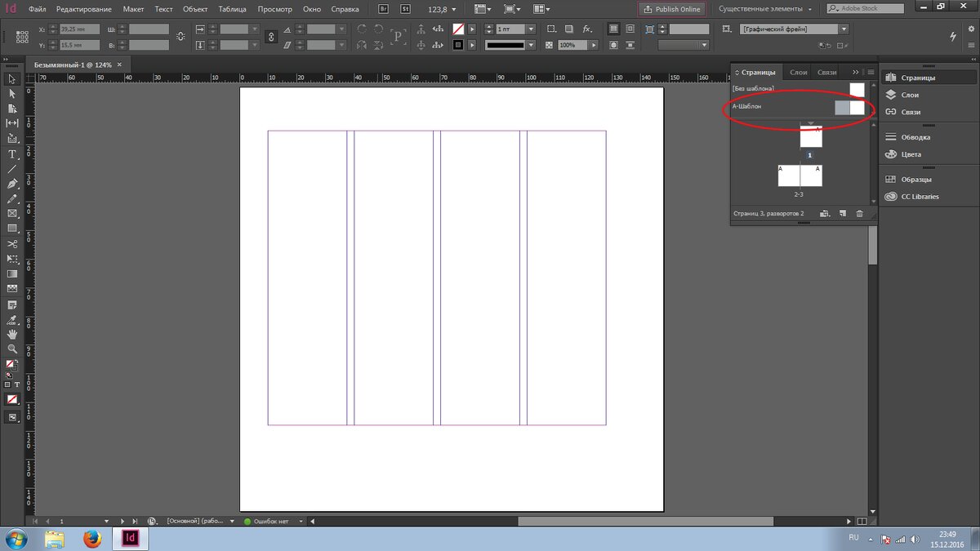Viewport: 980px width, 551px height.
Task: Toggle view mode at toolbox bottom
Action: point(12,417)
